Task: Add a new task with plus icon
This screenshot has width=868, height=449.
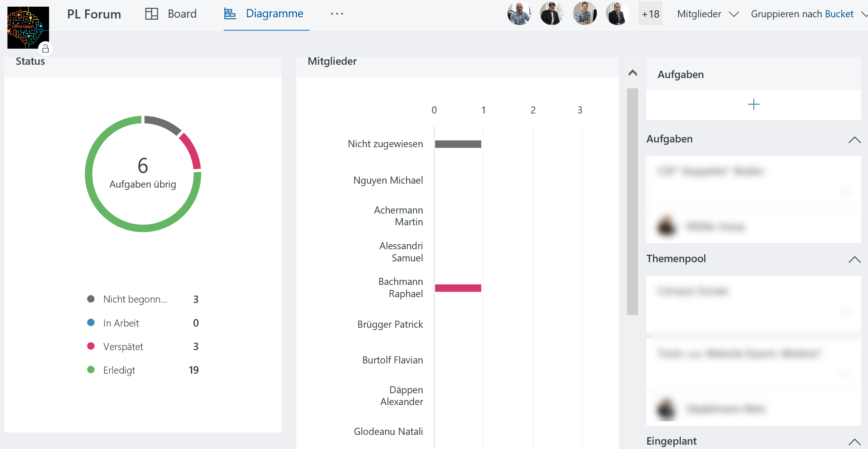Action: 753,104
